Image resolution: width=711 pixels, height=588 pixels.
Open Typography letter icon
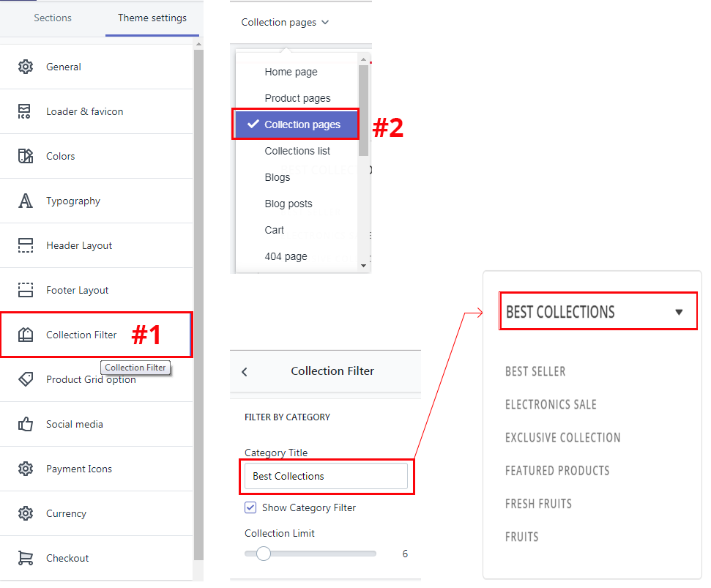[26, 201]
